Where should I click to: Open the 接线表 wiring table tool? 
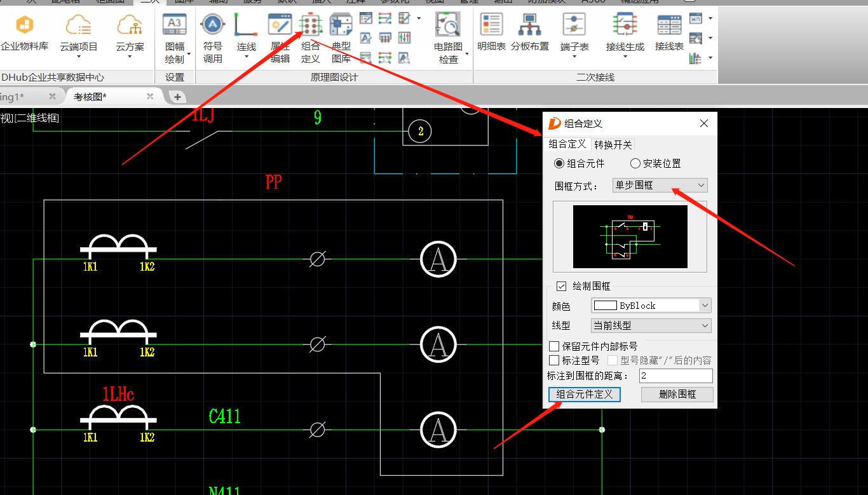click(x=669, y=33)
